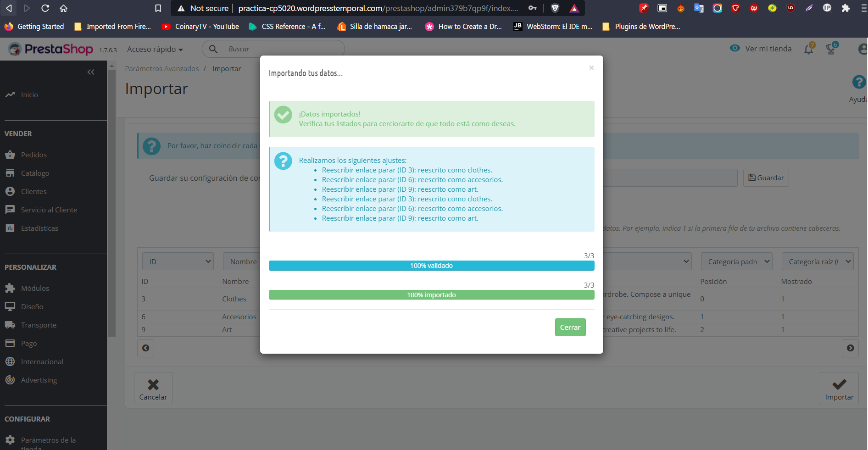Click the Accesorios row name cell
This screenshot has width=868, height=450.
coord(239,317)
